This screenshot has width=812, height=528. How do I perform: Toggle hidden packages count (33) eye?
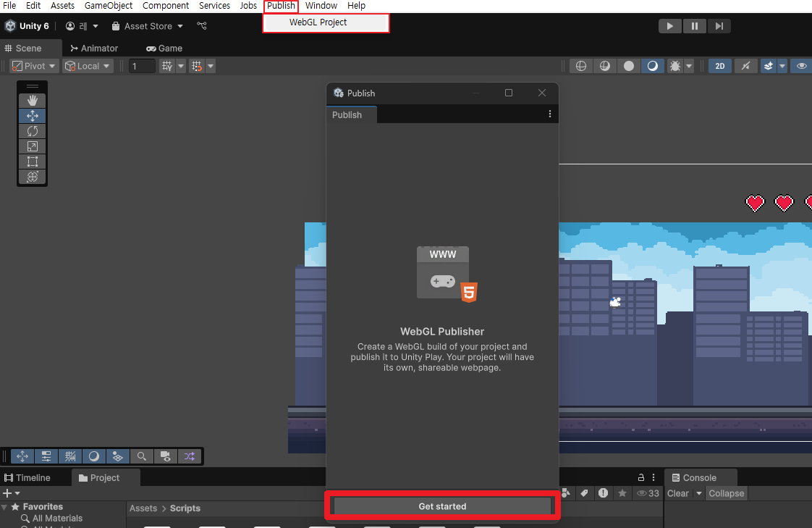tap(648, 493)
